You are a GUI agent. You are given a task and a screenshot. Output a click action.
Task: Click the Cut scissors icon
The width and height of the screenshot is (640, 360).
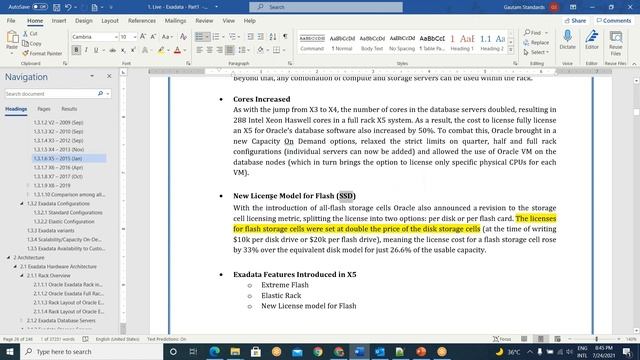[x=25, y=34]
